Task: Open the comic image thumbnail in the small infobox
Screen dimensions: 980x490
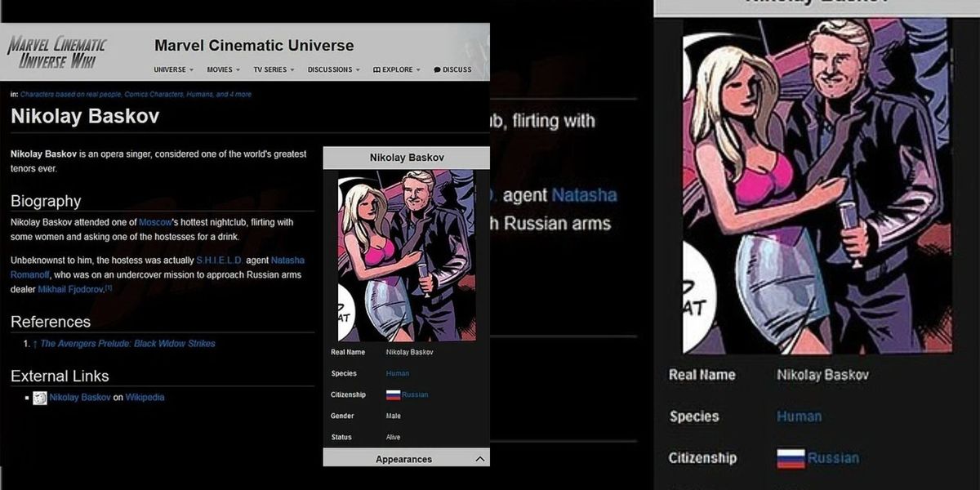Action: 407,255
